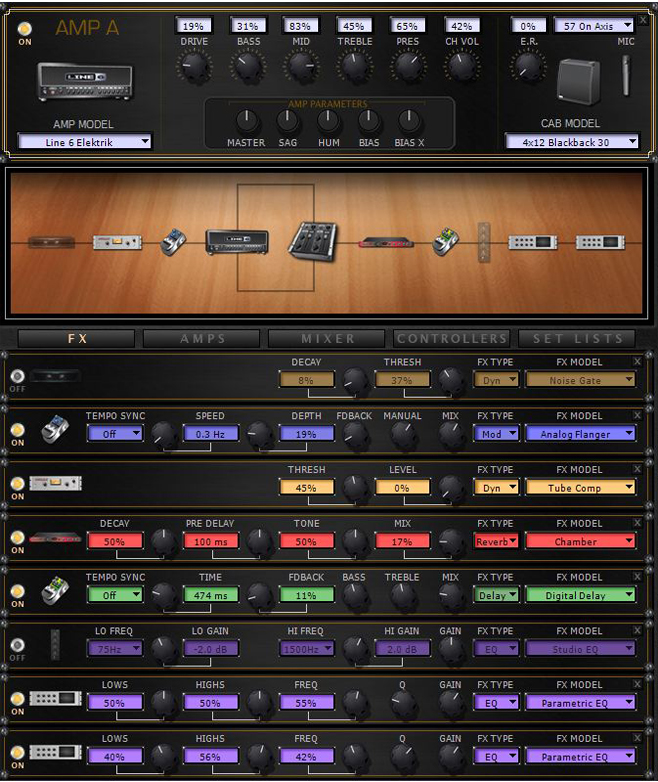Click the Drive knob on Amp A
The width and height of the screenshot is (658, 782).
pyautogui.click(x=194, y=67)
